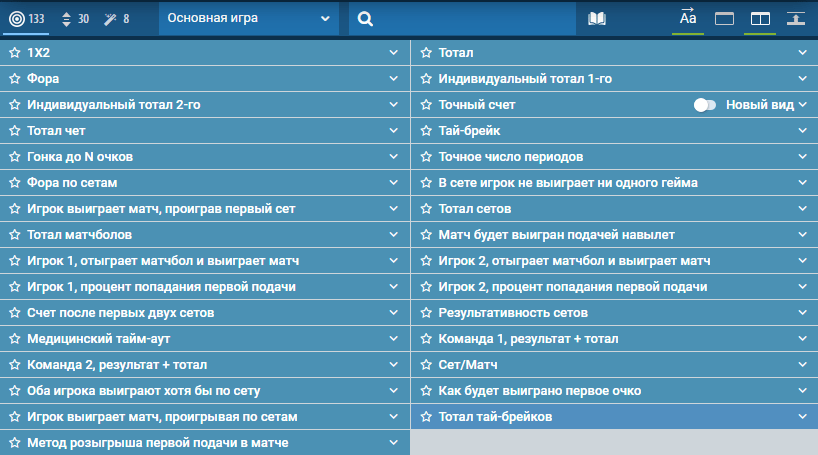The image size is (818, 455).
Task: Click the Новый вид label
Action: pos(760,105)
